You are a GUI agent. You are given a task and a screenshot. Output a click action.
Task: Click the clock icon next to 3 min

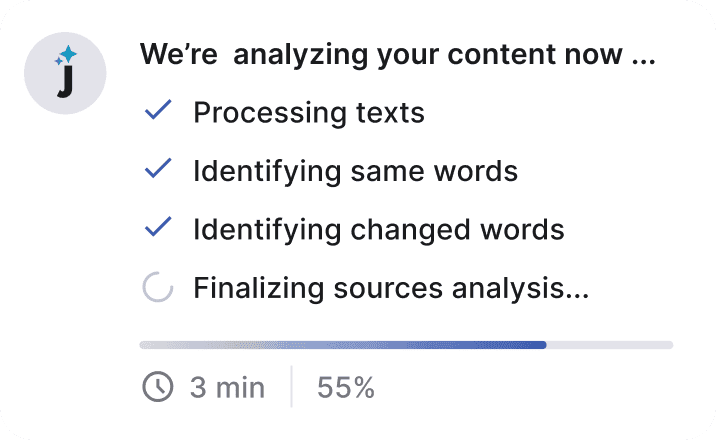pos(158,387)
